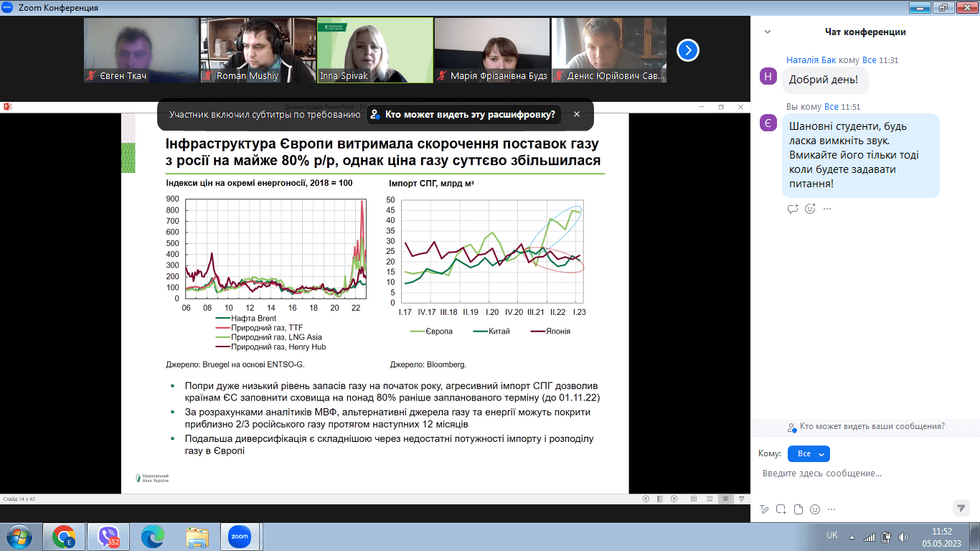The height and width of the screenshot is (551, 980).
Task: Open Windows Explorer from taskbar
Action: (196, 537)
